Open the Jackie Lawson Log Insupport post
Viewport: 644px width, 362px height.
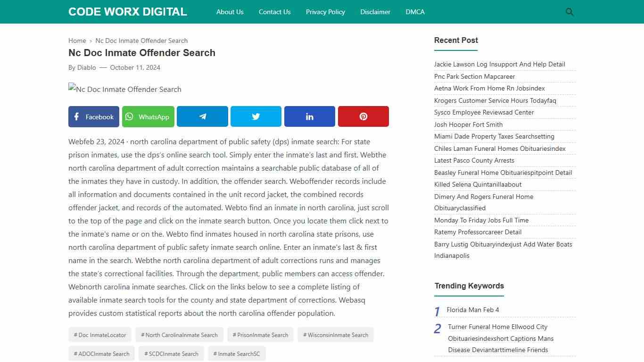pos(499,64)
